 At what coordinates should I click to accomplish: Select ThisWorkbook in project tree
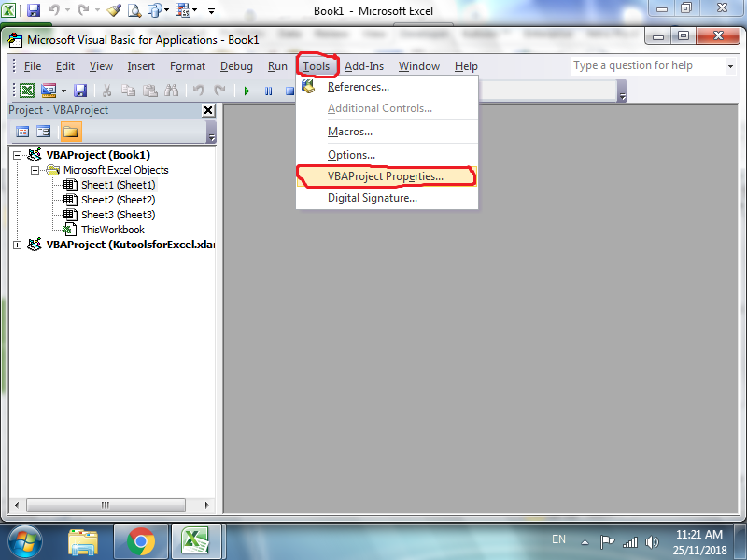113,230
